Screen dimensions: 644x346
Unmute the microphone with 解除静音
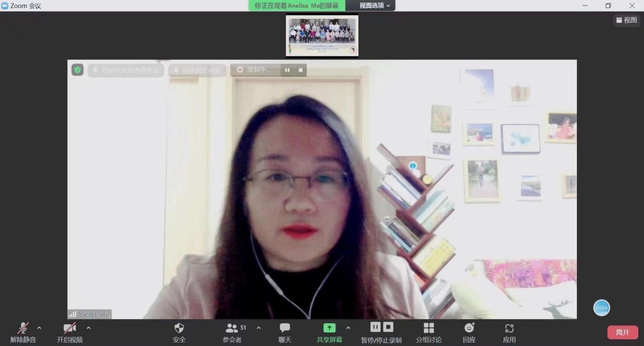(x=23, y=328)
